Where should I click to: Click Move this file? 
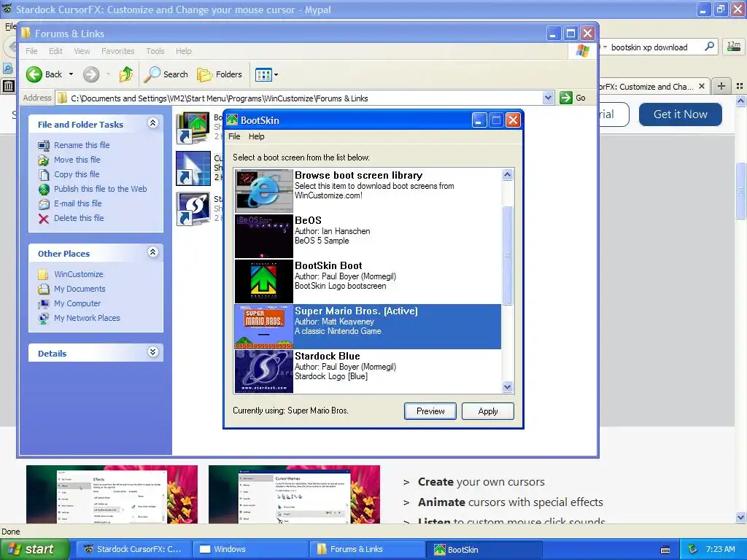77,160
